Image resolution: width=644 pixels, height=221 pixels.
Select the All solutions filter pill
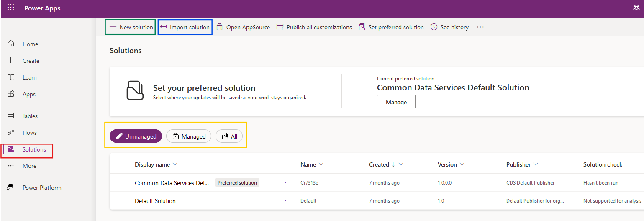pos(229,136)
